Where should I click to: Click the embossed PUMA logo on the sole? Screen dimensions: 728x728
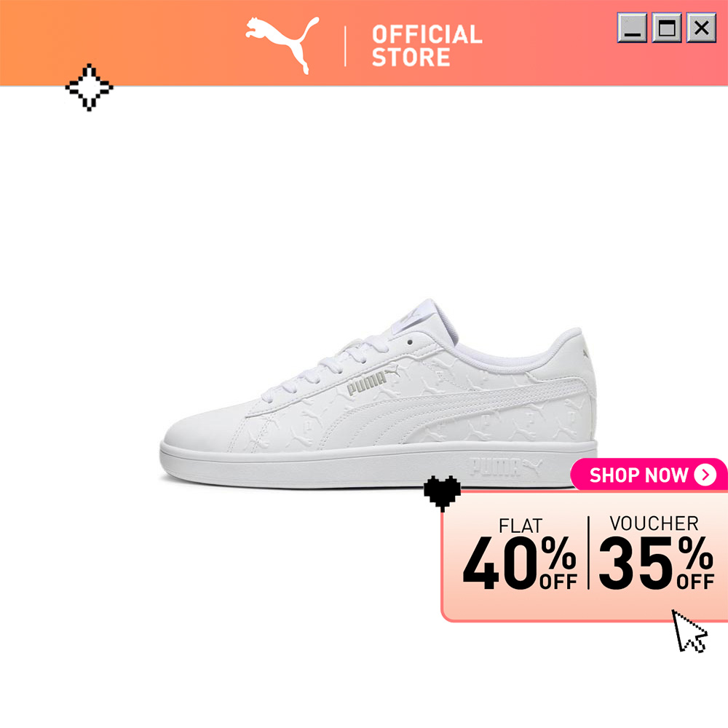(x=506, y=467)
